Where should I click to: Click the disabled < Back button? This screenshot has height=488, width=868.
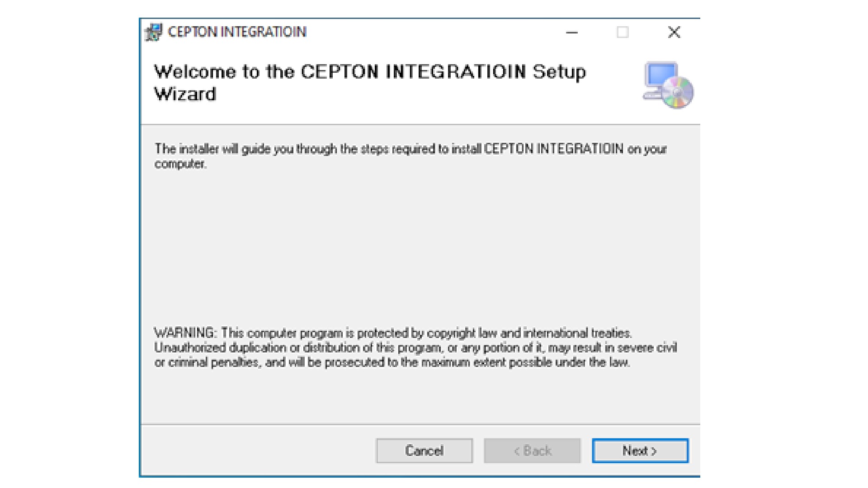[x=532, y=450]
